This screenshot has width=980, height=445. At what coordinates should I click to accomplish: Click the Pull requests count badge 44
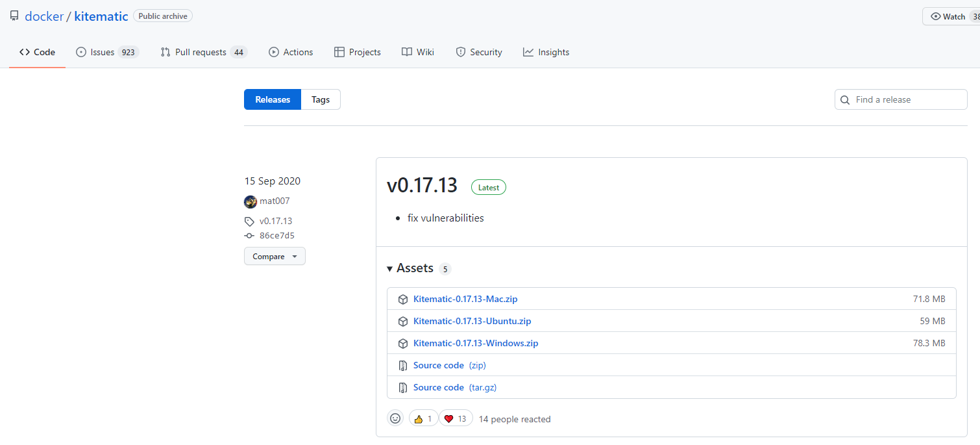(239, 53)
